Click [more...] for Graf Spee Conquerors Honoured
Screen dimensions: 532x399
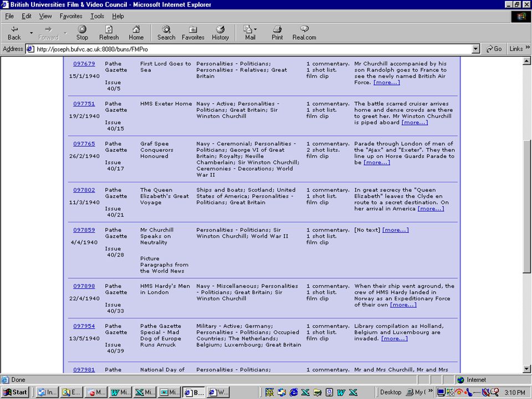(377, 162)
